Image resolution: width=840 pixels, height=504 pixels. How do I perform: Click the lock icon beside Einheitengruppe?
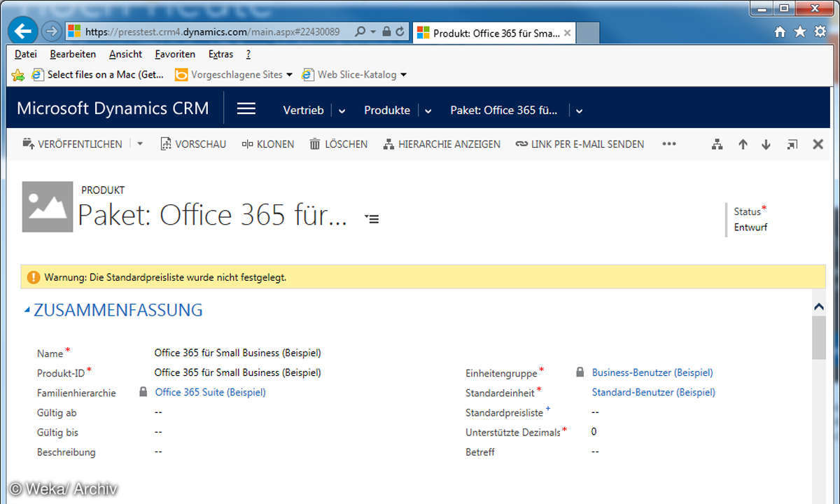click(580, 372)
